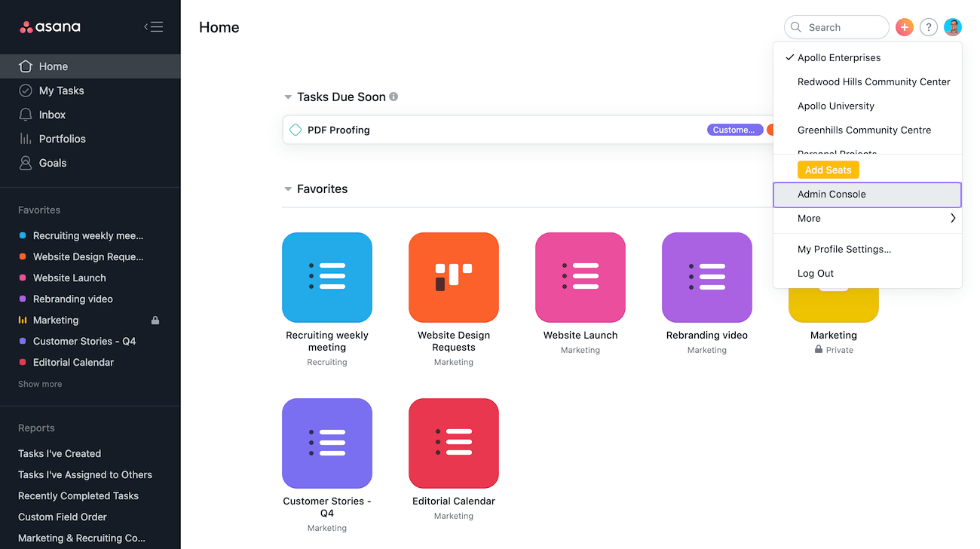This screenshot has height=549, width=980.
Task: Click the lock icon next to Marketing
Action: click(155, 320)
